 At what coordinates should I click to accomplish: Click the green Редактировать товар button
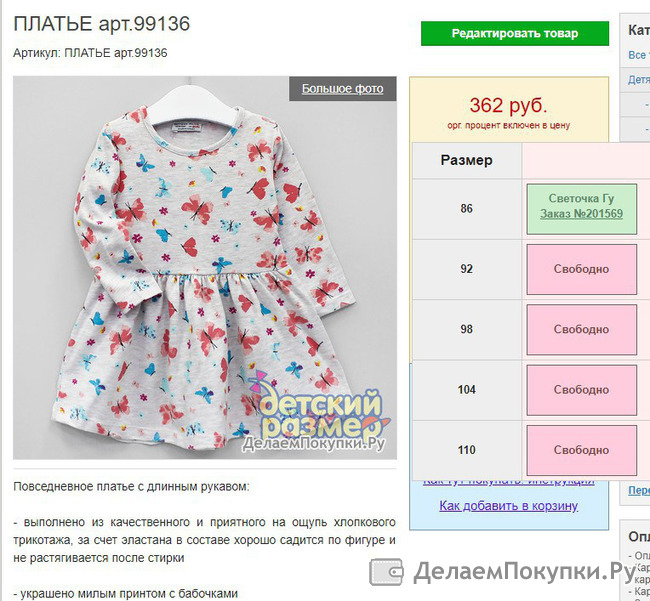(515, 33)
